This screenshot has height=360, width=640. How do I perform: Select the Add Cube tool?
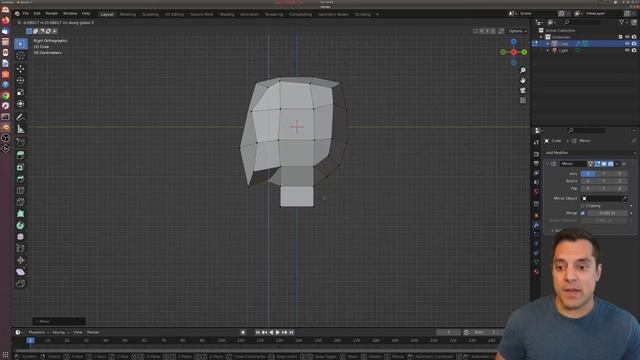pyautogui.click(x=20, y=142)
